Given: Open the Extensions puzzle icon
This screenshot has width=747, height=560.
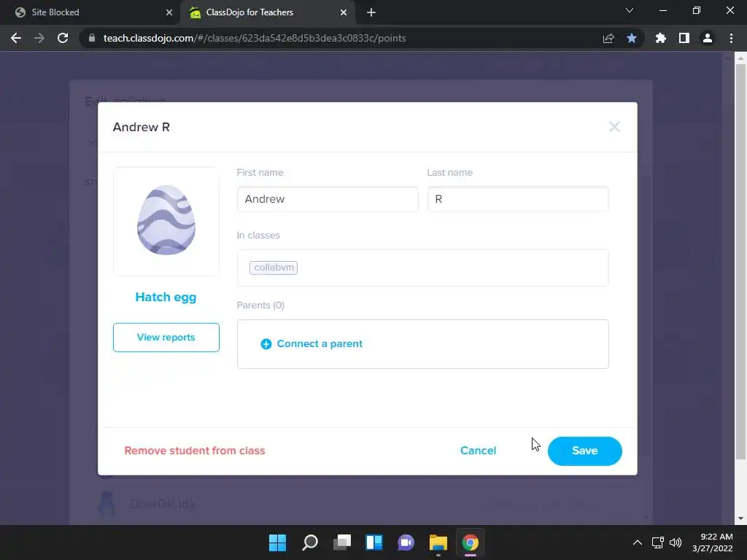Looking at the screenshot, I should click(660, 38).
